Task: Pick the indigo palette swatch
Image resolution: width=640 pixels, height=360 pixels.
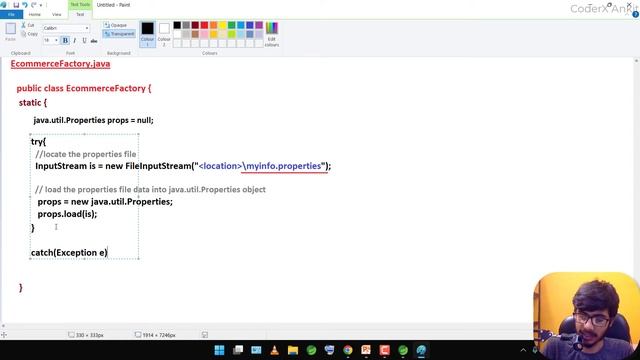Action: tap(250, 25)
